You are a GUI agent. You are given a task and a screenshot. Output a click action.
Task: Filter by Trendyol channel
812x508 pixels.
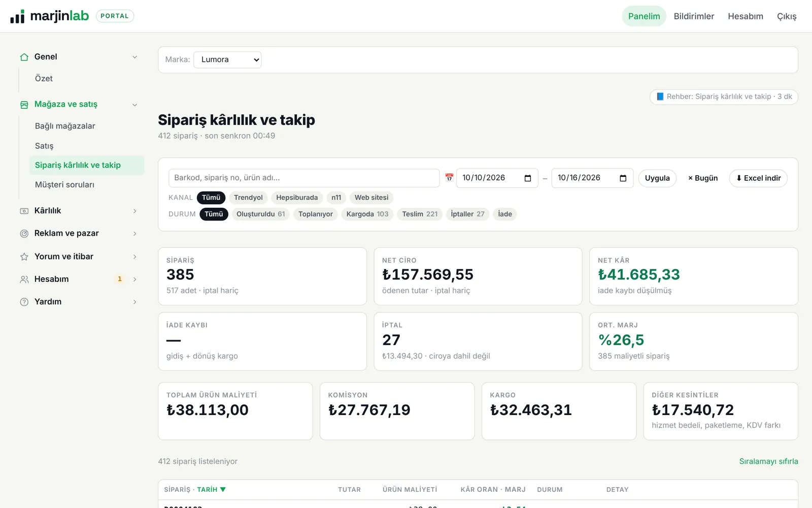pos(248,198)
